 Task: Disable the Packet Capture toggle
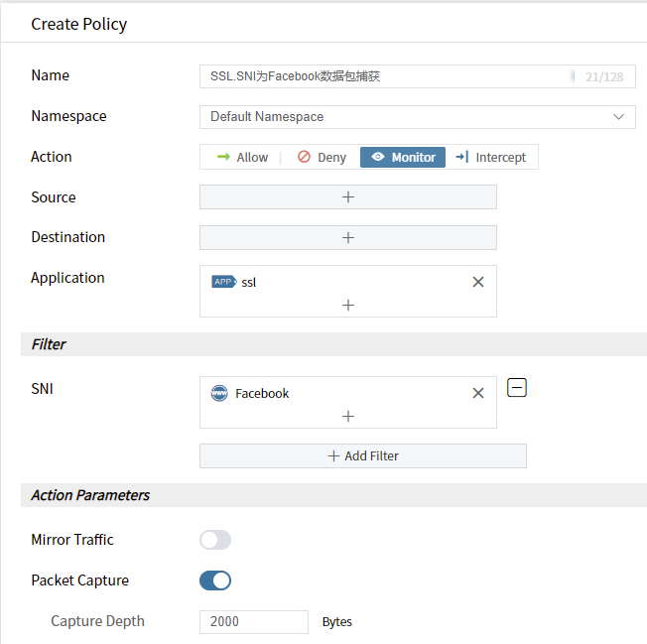tap(215, 580)
